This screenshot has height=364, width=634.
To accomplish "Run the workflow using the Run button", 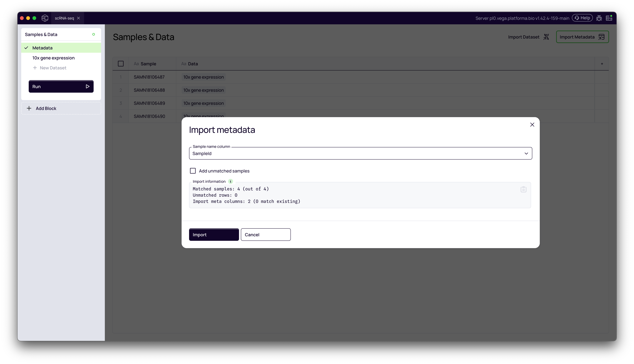I will [61, 86].
